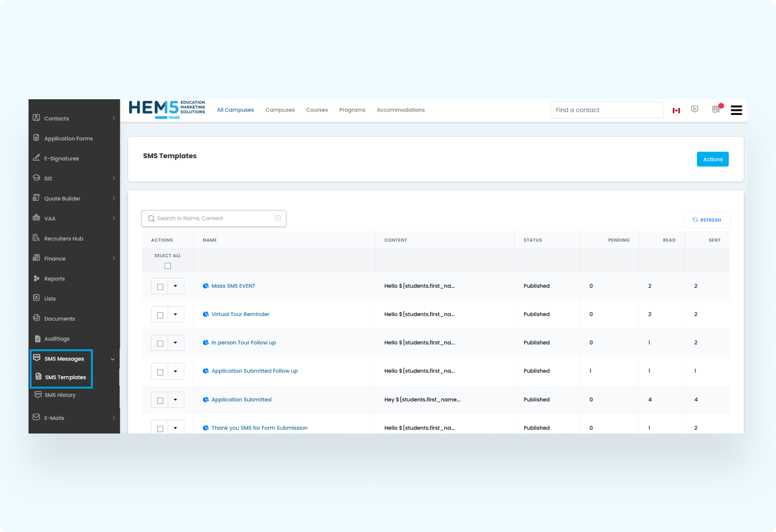776x532 pixels.
Task: Click the Canadian flag language icon
Action: coord(676,111)
